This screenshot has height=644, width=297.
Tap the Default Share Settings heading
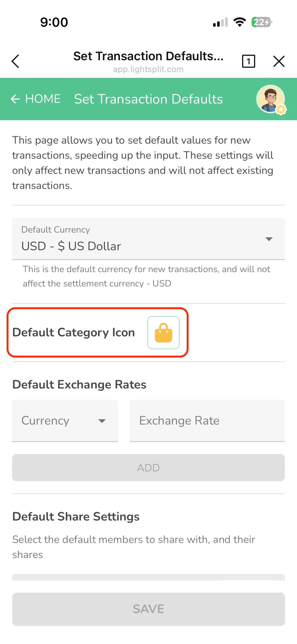click(76, 517)
